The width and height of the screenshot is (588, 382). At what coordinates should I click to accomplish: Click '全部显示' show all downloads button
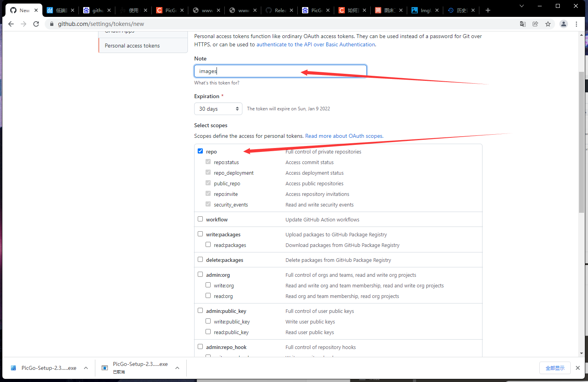tap(555, 368)
